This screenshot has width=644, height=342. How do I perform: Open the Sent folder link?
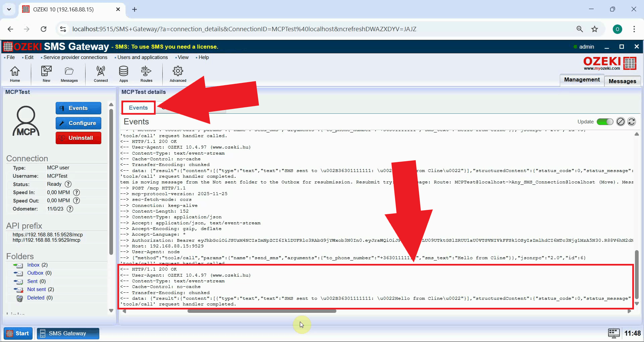pyautogui.click(x=32, y=281)
